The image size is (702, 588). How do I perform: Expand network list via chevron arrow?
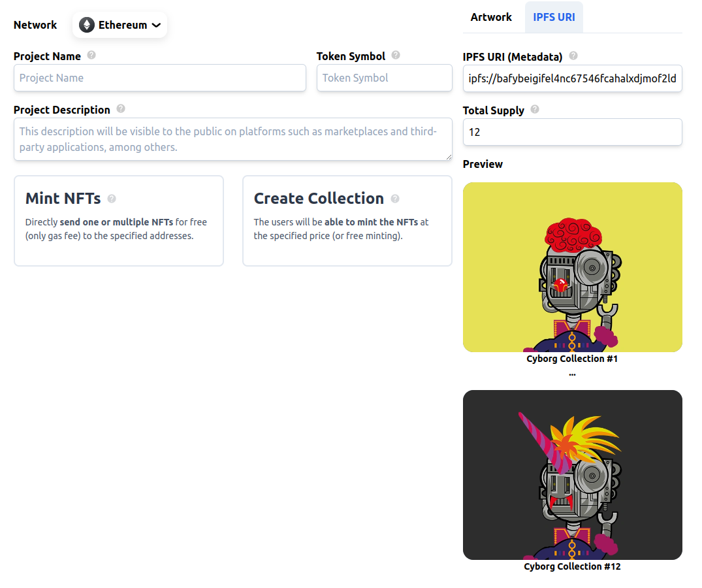click(x=156, y=25)
